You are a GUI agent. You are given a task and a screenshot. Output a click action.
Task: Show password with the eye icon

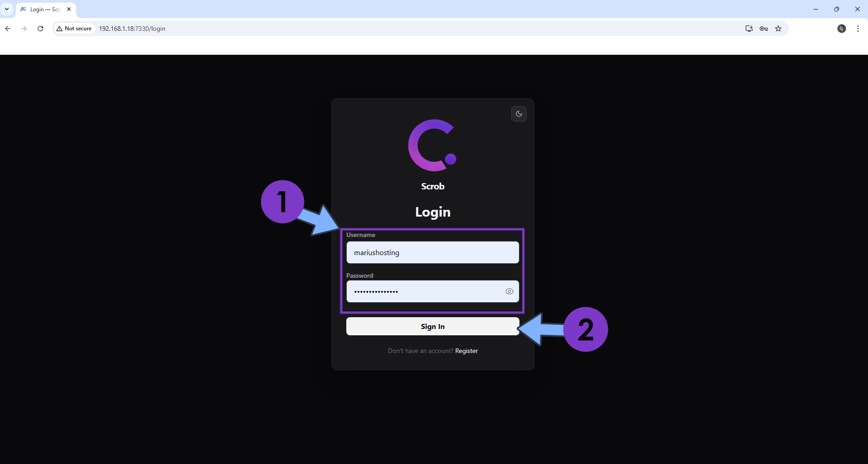pos(509,291)
